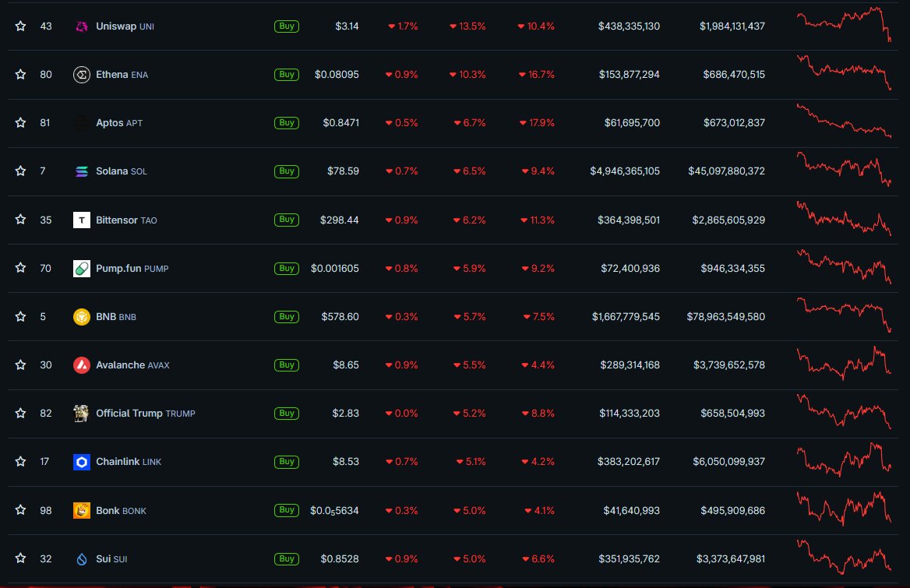Toggle the watchlist star for Bonk
The height and width of the screenshot is (588, 910).
click(x=21, y=511)
